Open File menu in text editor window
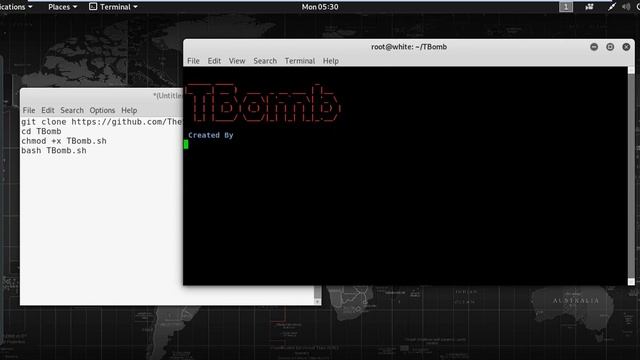The width and height of the screenshot is (640, 360). coord(29,110)
